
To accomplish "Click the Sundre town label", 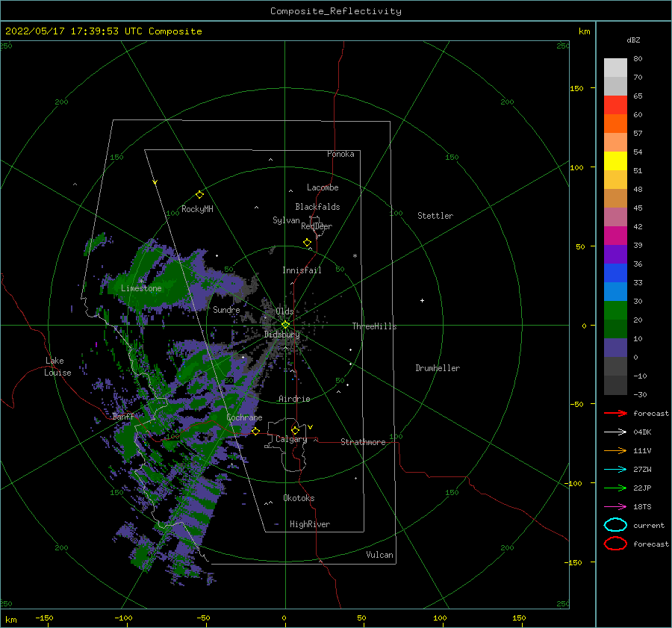I will point(226,309).
